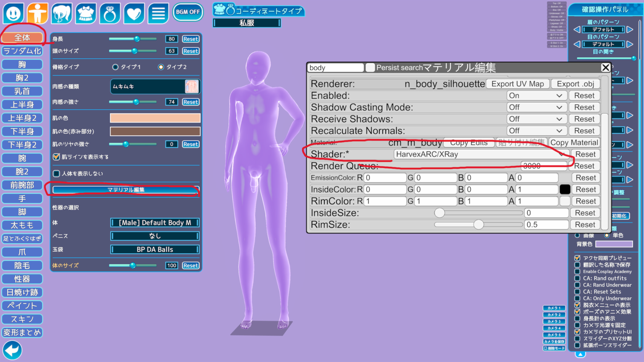Open the face category smiley icon
This screenshot has height=362, width=644.
point(13,13)
